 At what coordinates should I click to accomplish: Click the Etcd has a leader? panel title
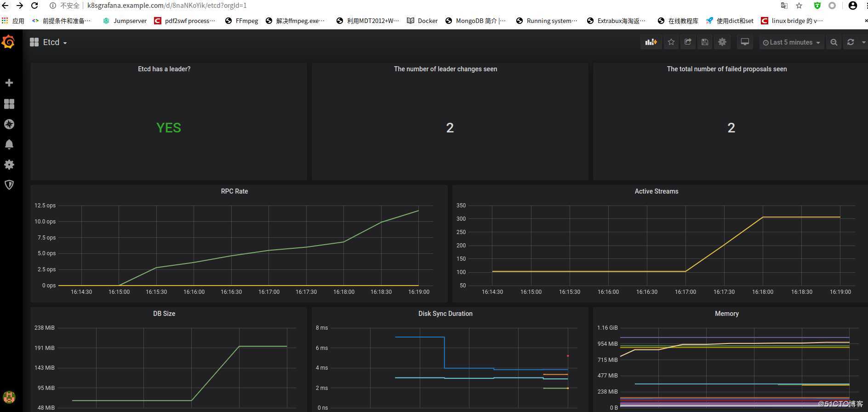pos(164,69)
